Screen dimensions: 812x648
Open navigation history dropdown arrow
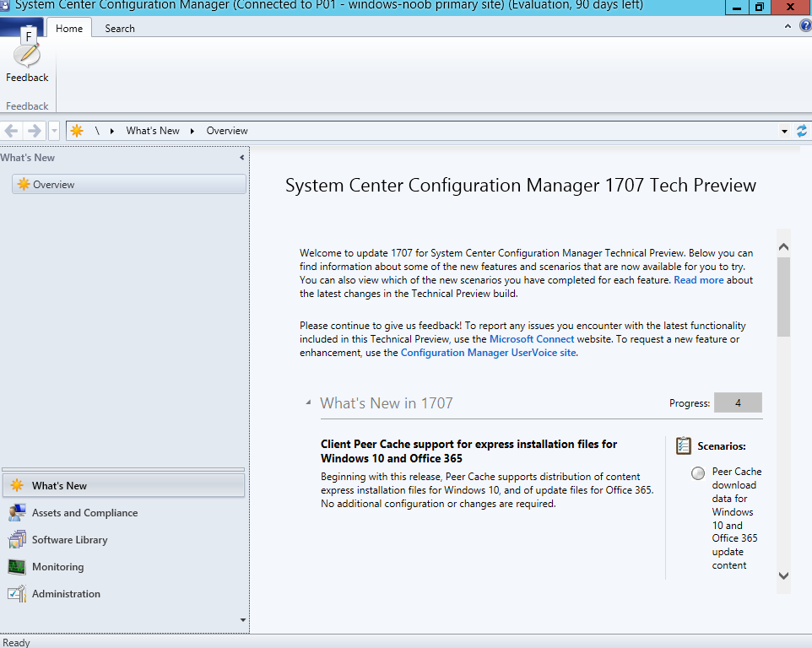54,131
